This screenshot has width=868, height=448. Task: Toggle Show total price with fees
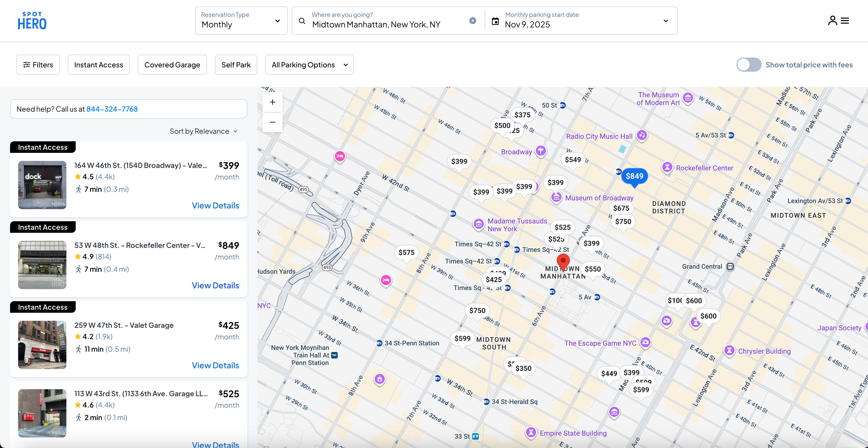pyautogui.click(x=748, y=65)
